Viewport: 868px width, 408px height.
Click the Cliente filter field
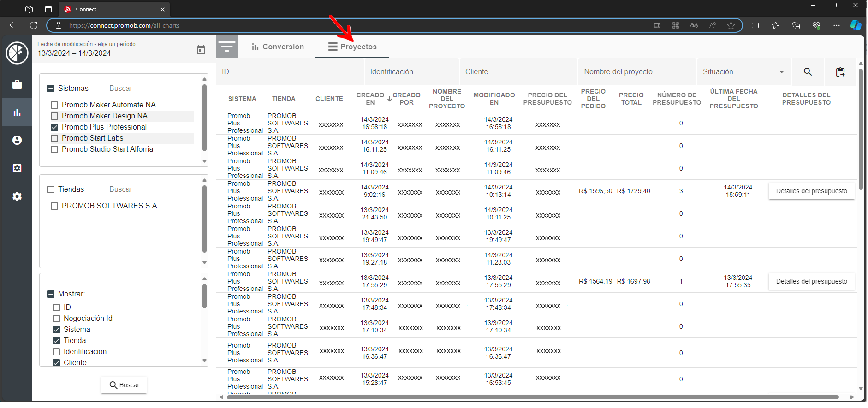518,72
